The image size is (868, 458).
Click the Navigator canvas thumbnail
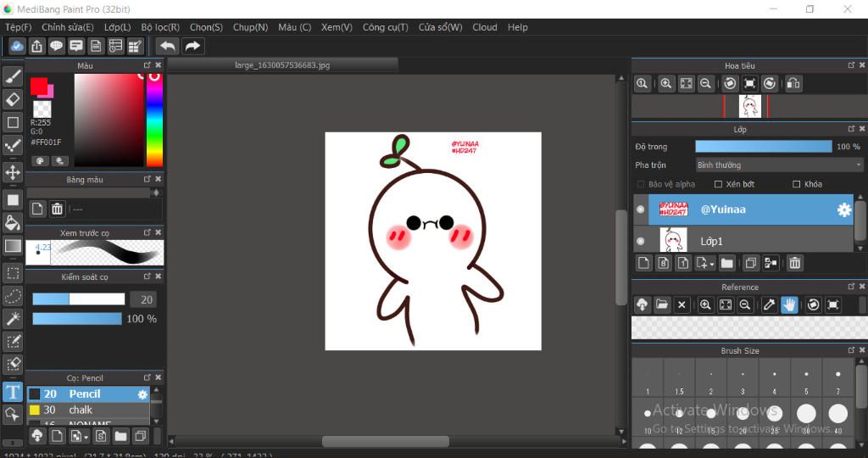750,106
